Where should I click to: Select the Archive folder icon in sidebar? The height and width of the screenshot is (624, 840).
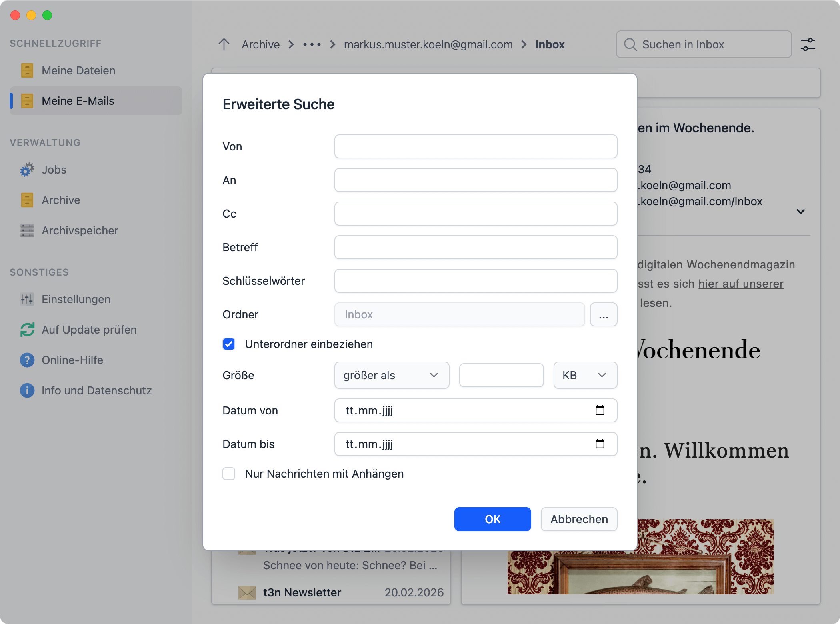click(x=26, y=200)
